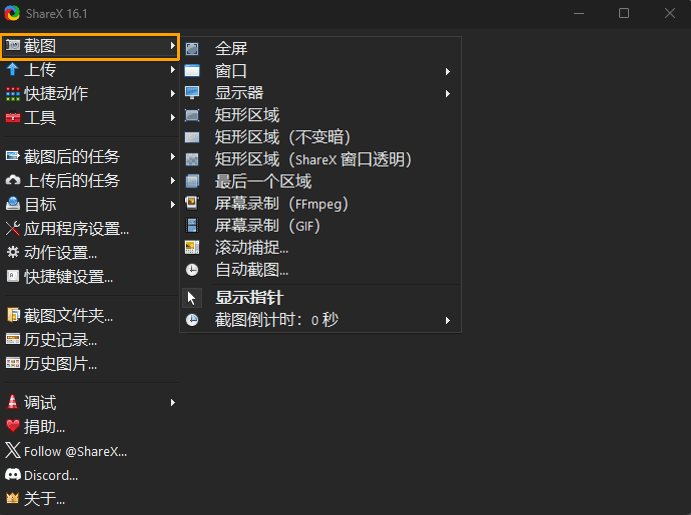Click the gear icon for 动作设置
Viewport: 691px width, 515px height.
[x=13, y=252]
